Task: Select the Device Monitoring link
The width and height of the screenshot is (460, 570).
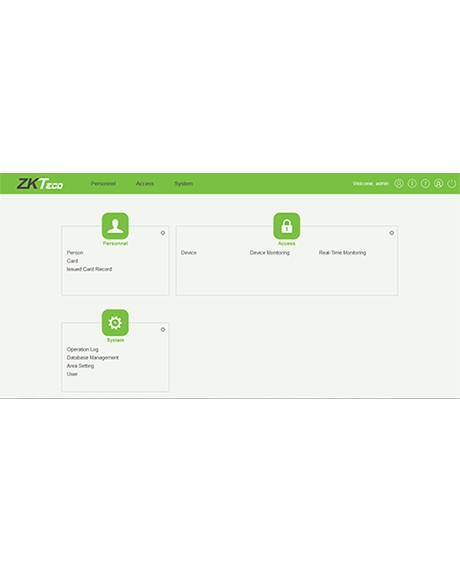Action: coord(270,253)
